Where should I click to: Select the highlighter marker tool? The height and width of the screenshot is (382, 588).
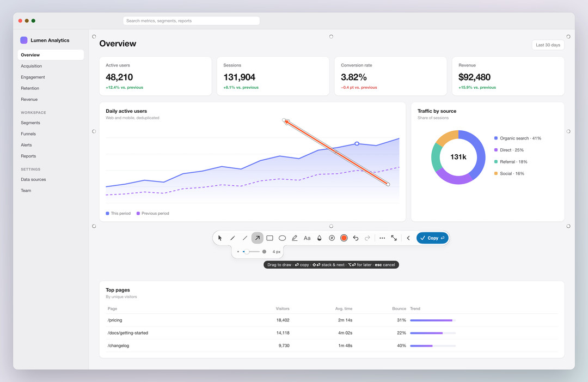[x=295, y=238]
